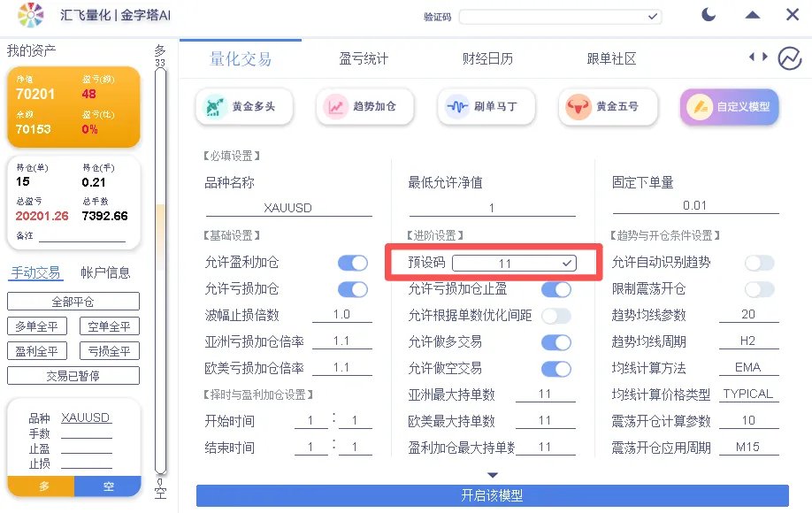Click the 波幅止损倍数 1.0 field
812x513 pixels.
coord(342,315)
